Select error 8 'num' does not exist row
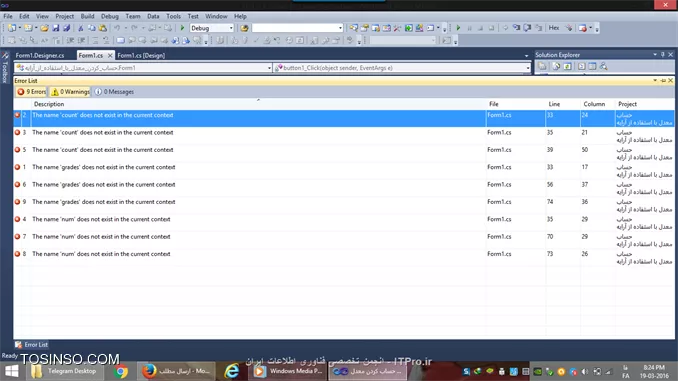 pos(344,257)
